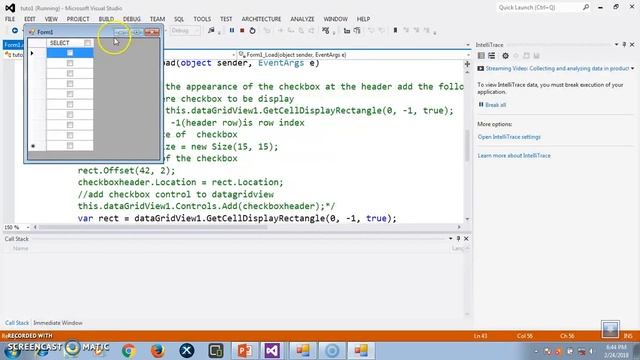Open the DEBUG menu
The height and width of the screenshot is (360, 640).
[x=131, y=19]
